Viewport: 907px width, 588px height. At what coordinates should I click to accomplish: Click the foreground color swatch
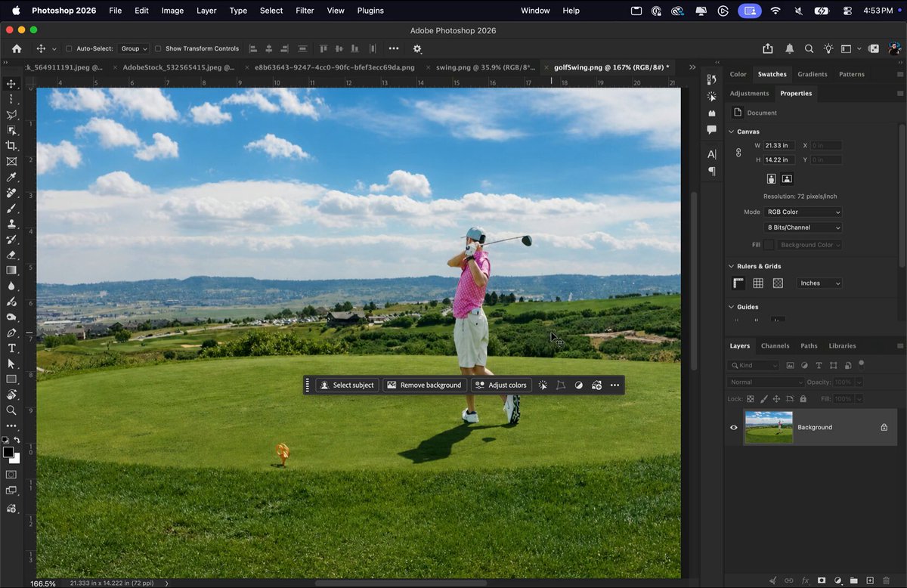pyautogui.click(x=8, y=452)
